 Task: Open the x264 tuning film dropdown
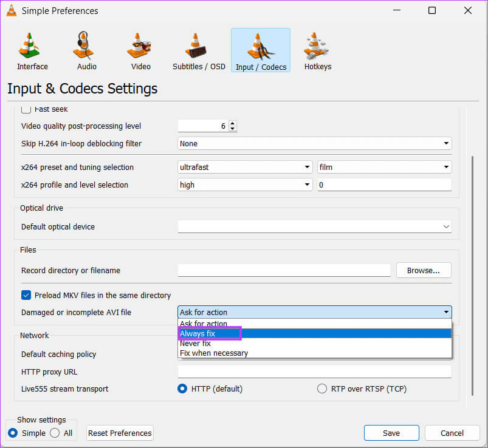pos(384,167)
